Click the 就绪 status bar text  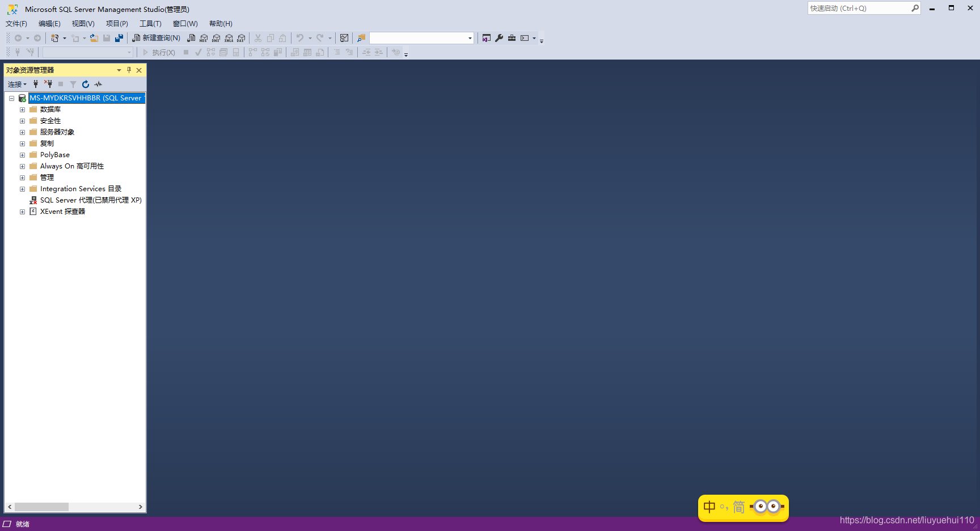point(23,524)
